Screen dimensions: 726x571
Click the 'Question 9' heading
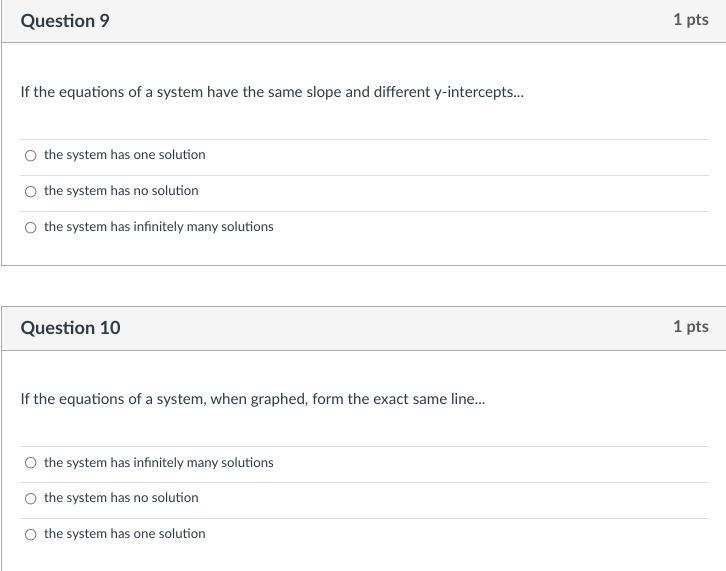(65, 21)
